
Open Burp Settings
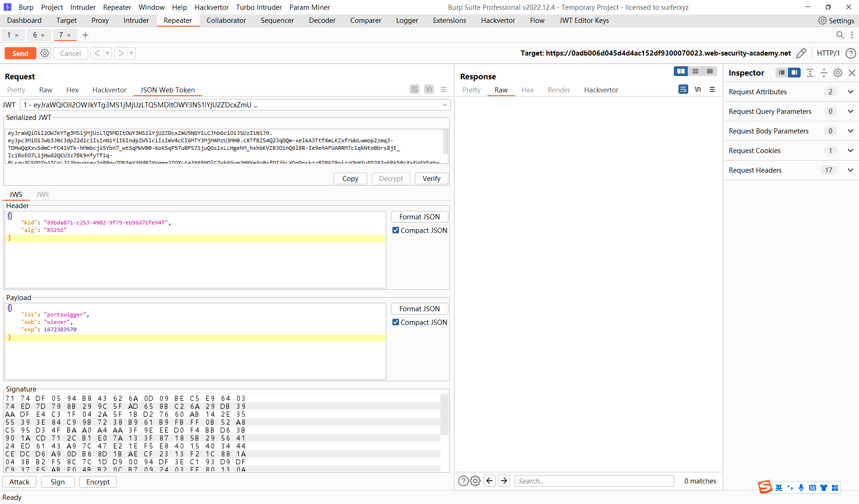[836, 21]
